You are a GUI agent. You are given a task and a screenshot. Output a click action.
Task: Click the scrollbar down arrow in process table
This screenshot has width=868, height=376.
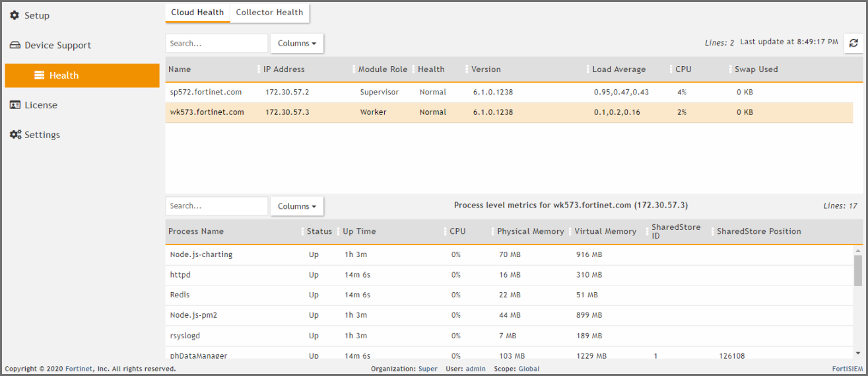coord(857,354)
